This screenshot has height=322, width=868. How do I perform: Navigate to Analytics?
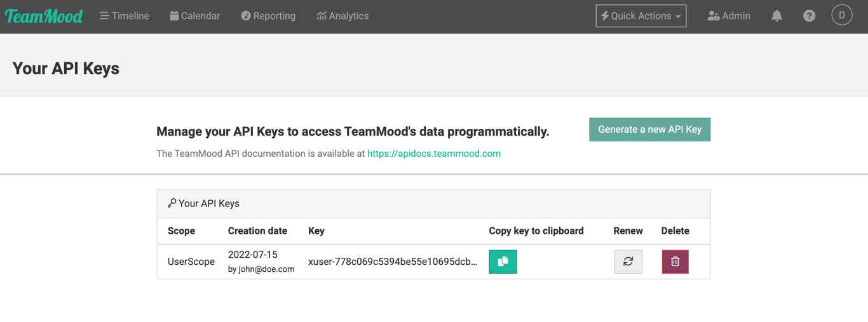[342, 16]
